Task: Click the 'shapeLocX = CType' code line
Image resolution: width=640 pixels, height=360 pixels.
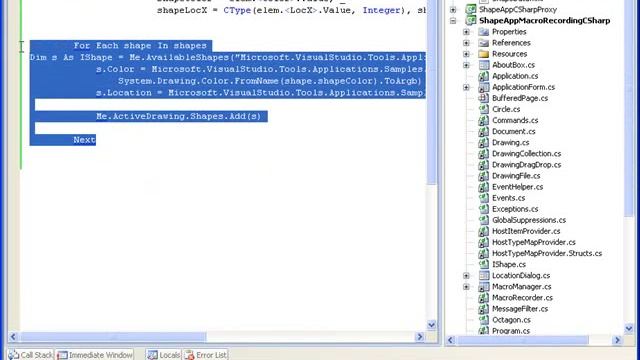Action: [291, 11]
